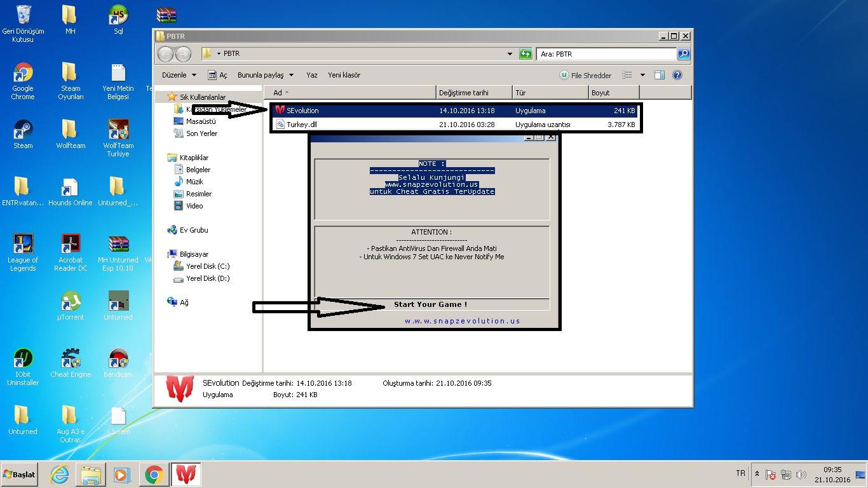Click the search magnifier button in Explorer
This screenshot has height=488, width=868.
[684, 54]
